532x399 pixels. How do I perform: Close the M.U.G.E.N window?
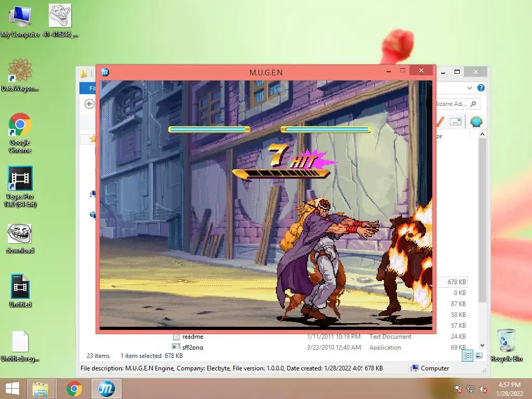coord(421,70)
